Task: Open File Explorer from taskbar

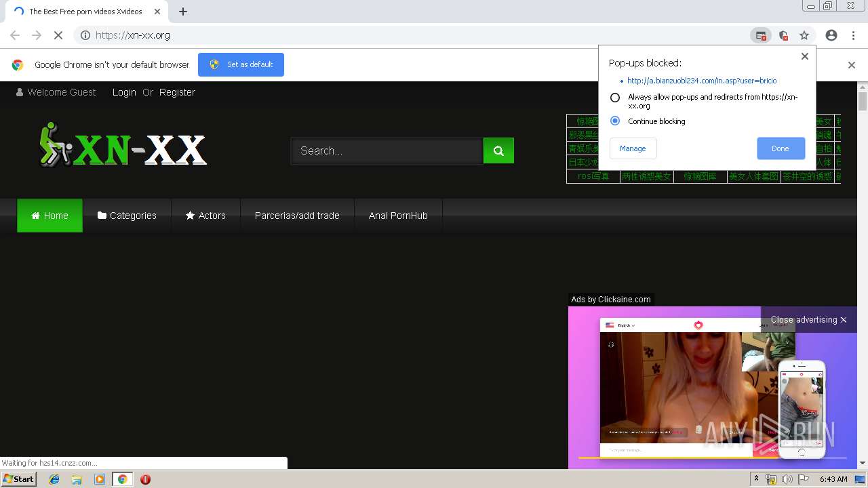Action: pos(77,479)
